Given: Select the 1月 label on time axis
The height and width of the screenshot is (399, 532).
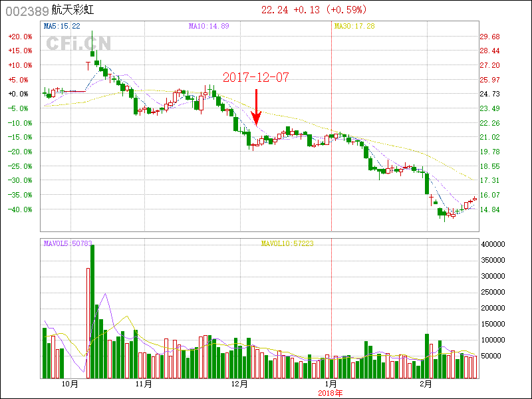Looking at the screenshot, I should [331, 384].
